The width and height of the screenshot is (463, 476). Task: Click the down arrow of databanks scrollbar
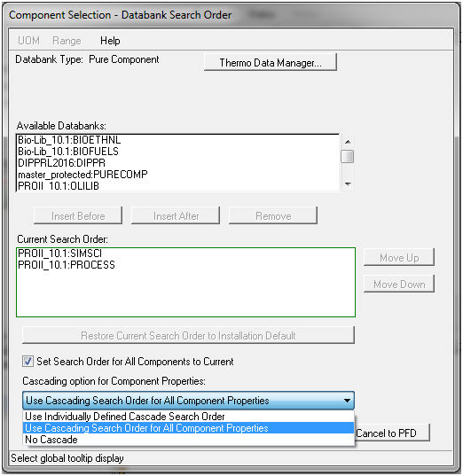(x=348, y=184)
